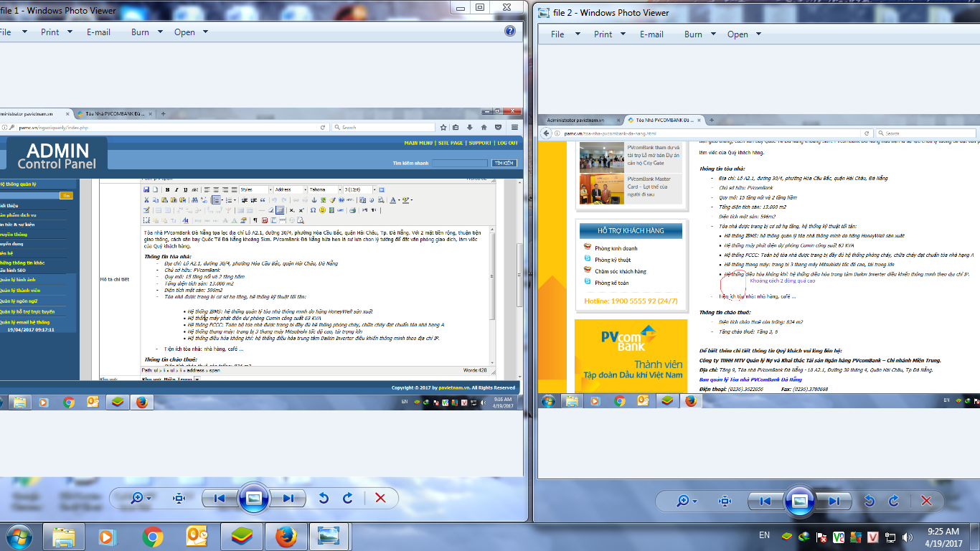
Task: Click the red Delete icon in file 2 window
Action: [x=926, y=501]
